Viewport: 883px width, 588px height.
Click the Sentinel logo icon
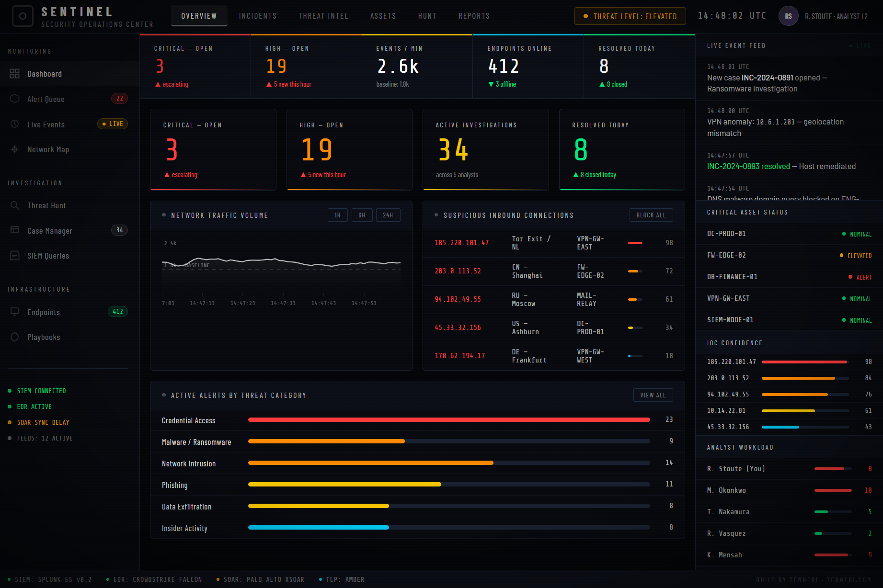click(23, 16)
